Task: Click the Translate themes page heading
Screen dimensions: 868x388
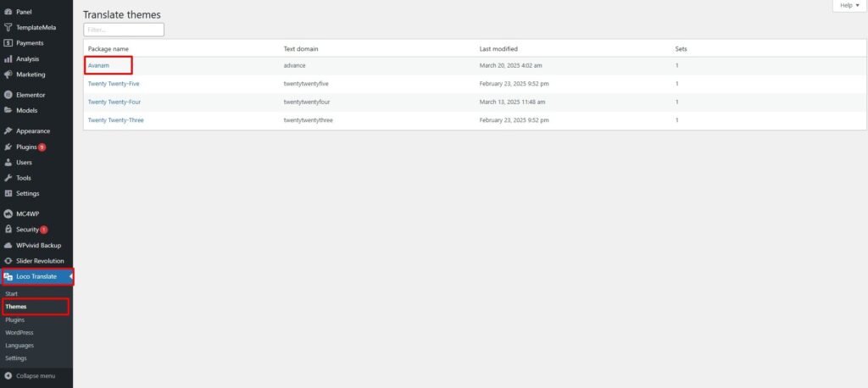Action: (x=122, y=15)
